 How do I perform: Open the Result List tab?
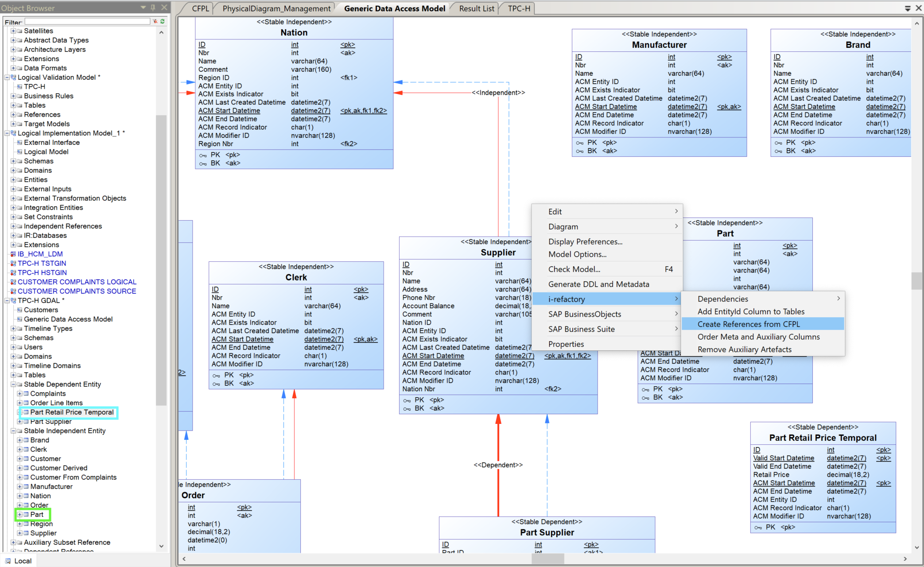coord(476,8)
